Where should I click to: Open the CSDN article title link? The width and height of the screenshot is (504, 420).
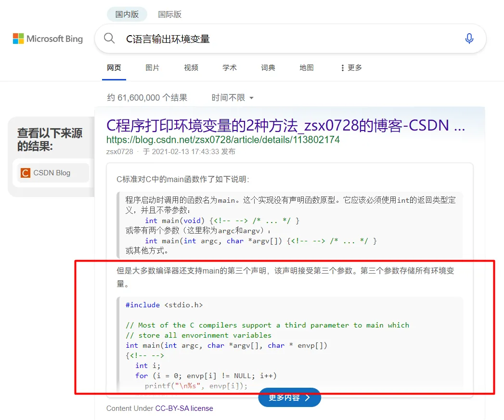point(285,126)
